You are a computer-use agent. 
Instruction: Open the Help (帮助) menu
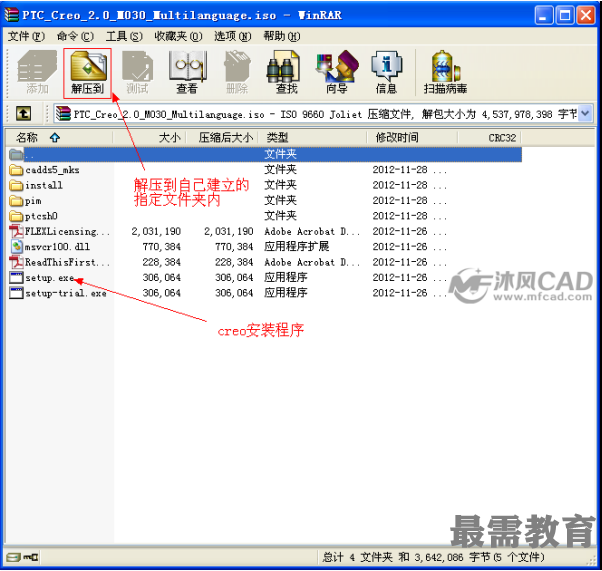click(x=282, y=36)
